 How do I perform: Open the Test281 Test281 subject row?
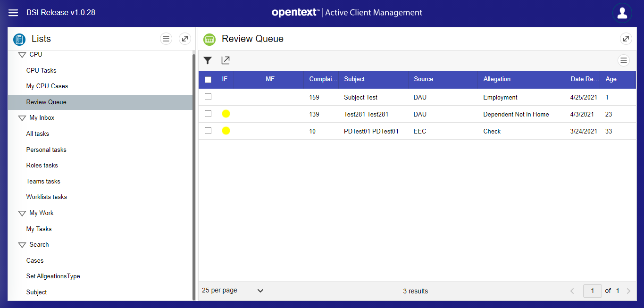(x=366, y=114)
